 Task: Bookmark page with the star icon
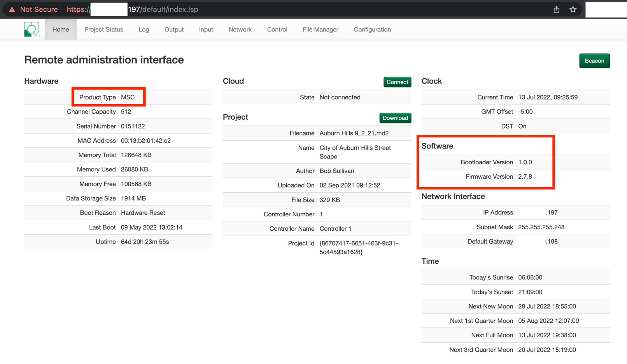pyautogui.click(x=573, y=9)
